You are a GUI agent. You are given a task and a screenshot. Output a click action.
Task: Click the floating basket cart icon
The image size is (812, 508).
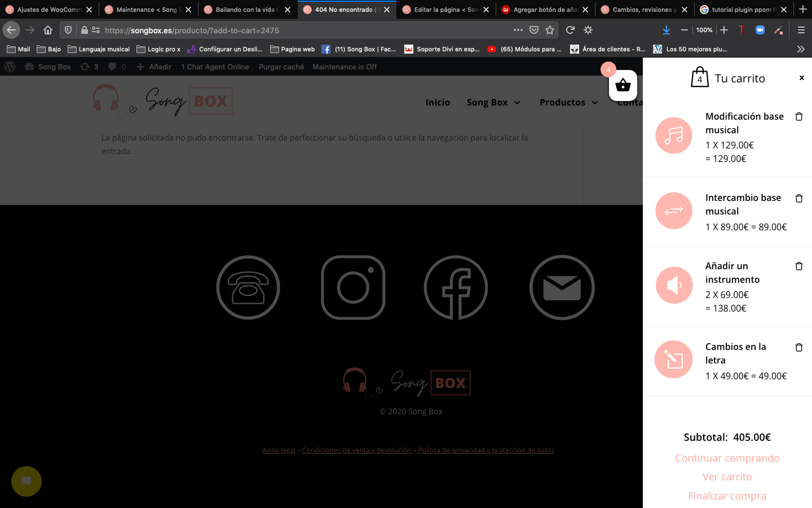coord(623,85)
